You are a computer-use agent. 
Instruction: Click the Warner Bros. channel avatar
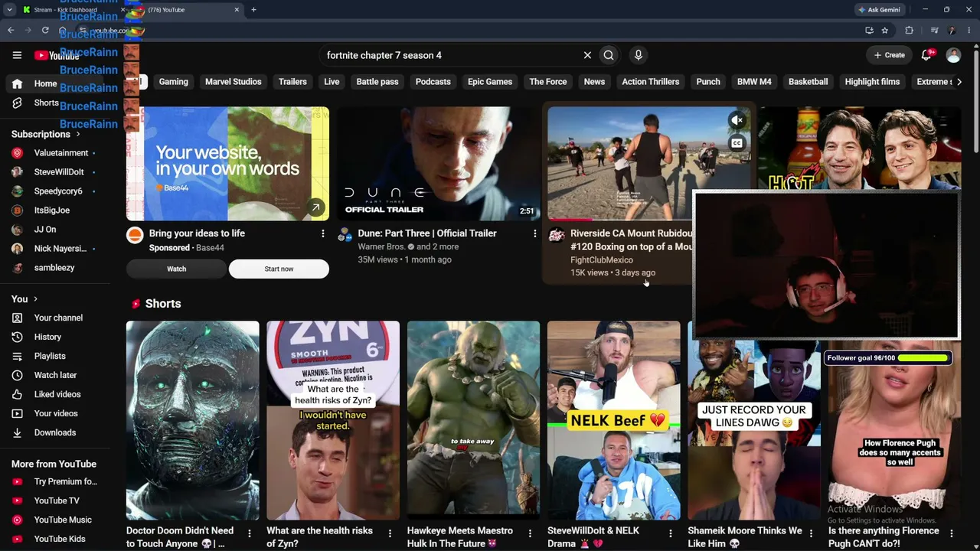click(345, 234)
